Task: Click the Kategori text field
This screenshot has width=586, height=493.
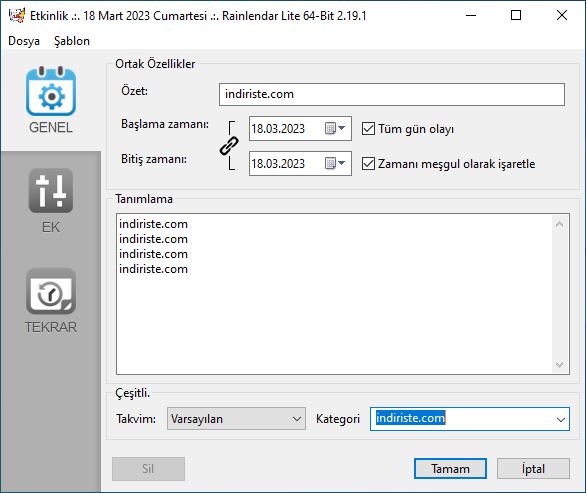Action: pyautogui.click(x=462, y=419)
